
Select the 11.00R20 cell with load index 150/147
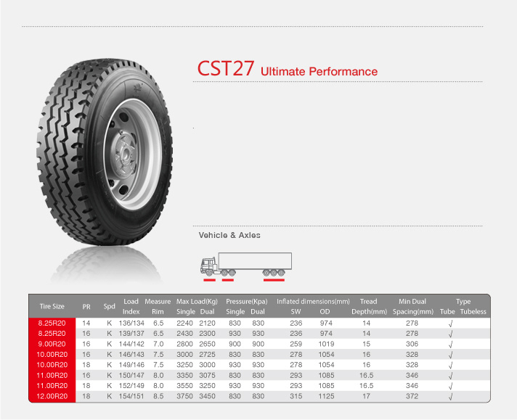52,375
